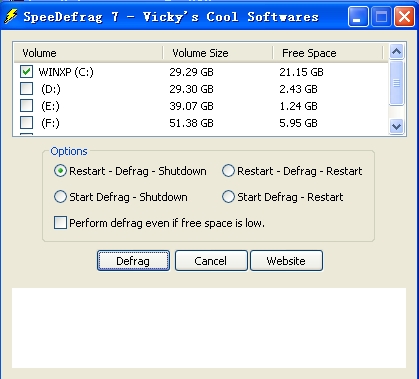Click the 39.07 GB volume size value
Image resolution: width=419 pixels, height=379 pixels.
pyautogui.click(x=191, y=106)
